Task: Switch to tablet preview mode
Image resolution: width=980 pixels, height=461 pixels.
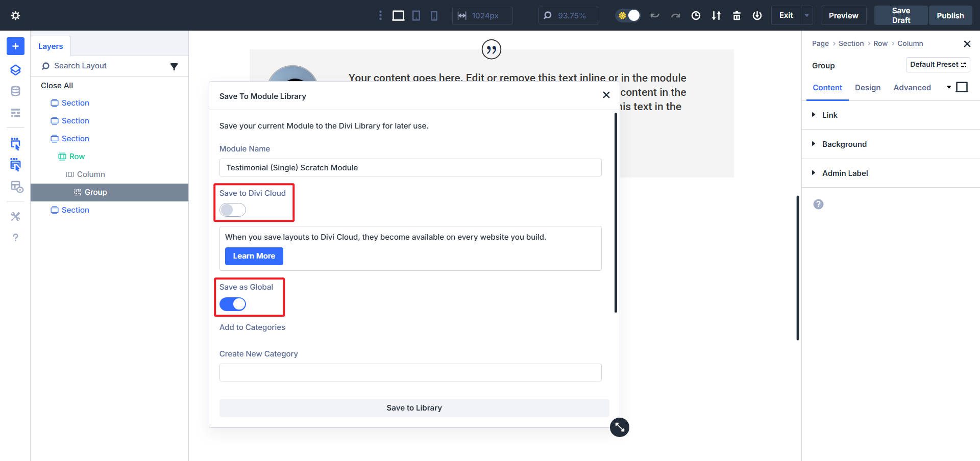Action: coord(416,15)
